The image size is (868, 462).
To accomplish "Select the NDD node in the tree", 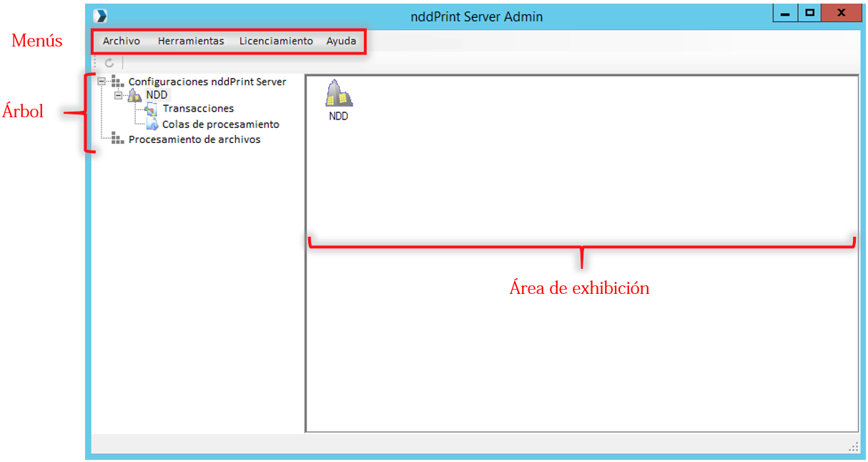I will (156, 94).
